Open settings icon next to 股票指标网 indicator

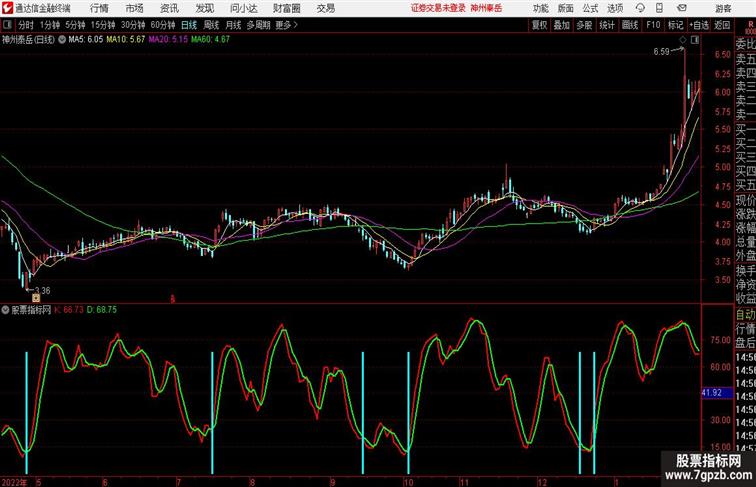(x=5, y=310)
